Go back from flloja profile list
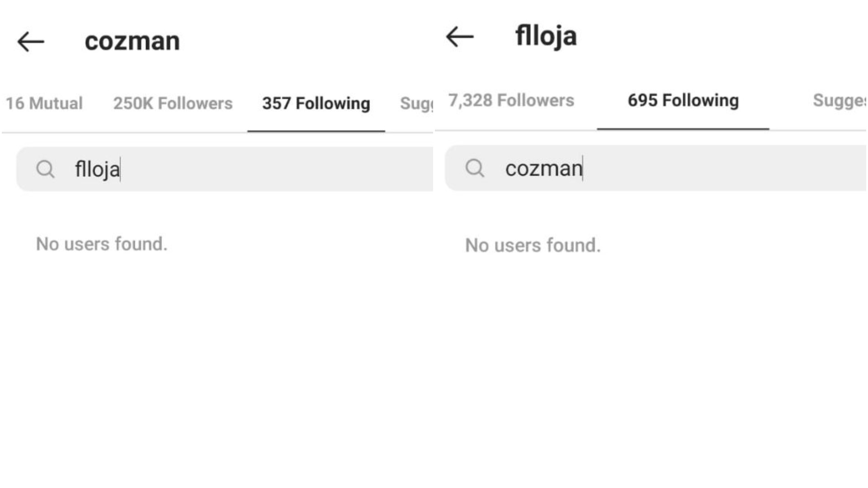 (x=460, y=37)
